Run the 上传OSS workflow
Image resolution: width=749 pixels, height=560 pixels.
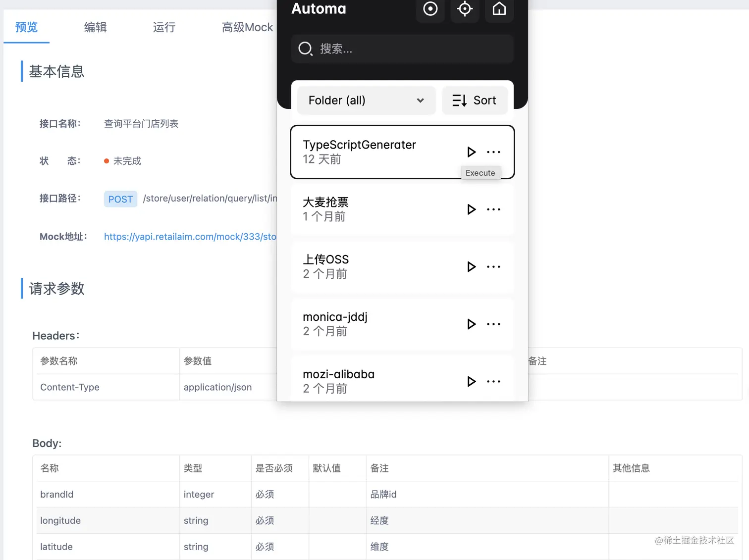point(471,267)
